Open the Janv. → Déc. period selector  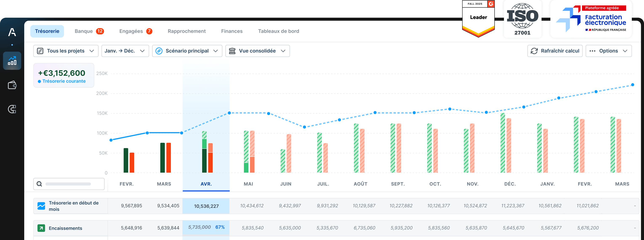coord(125,51)
